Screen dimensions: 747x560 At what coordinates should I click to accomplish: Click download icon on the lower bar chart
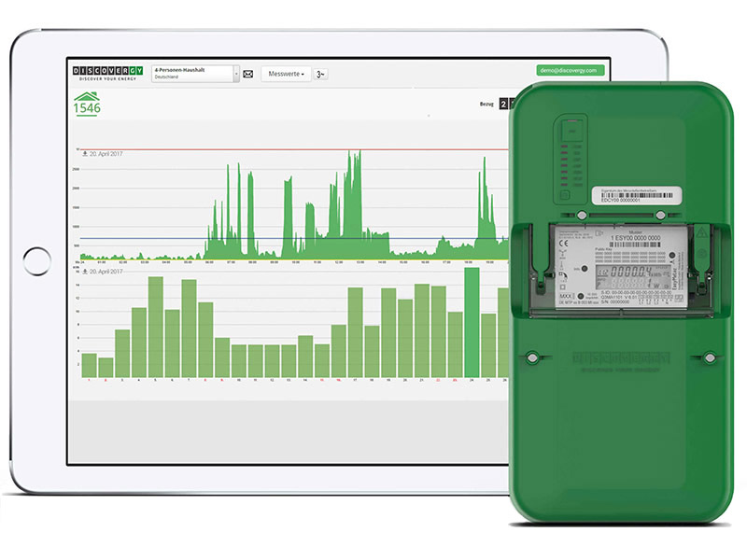[85, 272]
